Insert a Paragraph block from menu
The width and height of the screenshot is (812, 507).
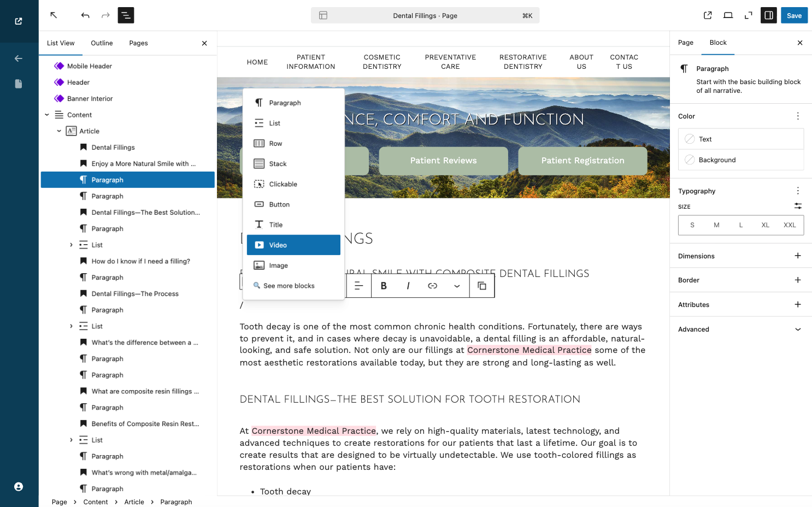click(x=293, y=103)
